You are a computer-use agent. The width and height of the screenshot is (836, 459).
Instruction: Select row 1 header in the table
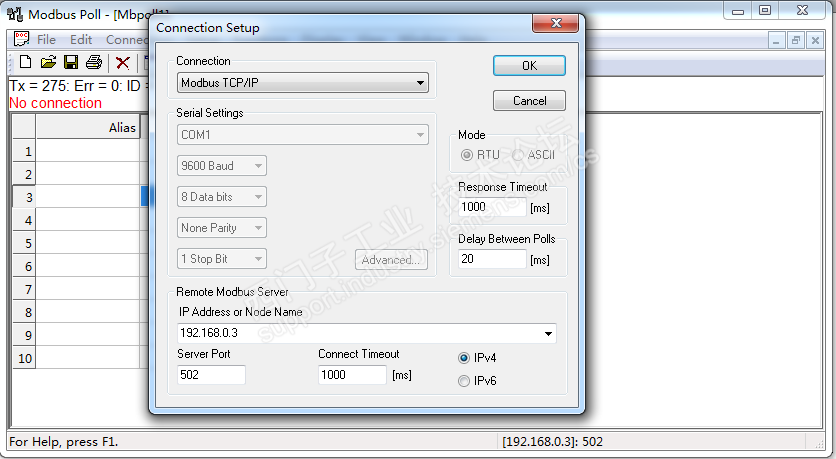coord(24,151)
